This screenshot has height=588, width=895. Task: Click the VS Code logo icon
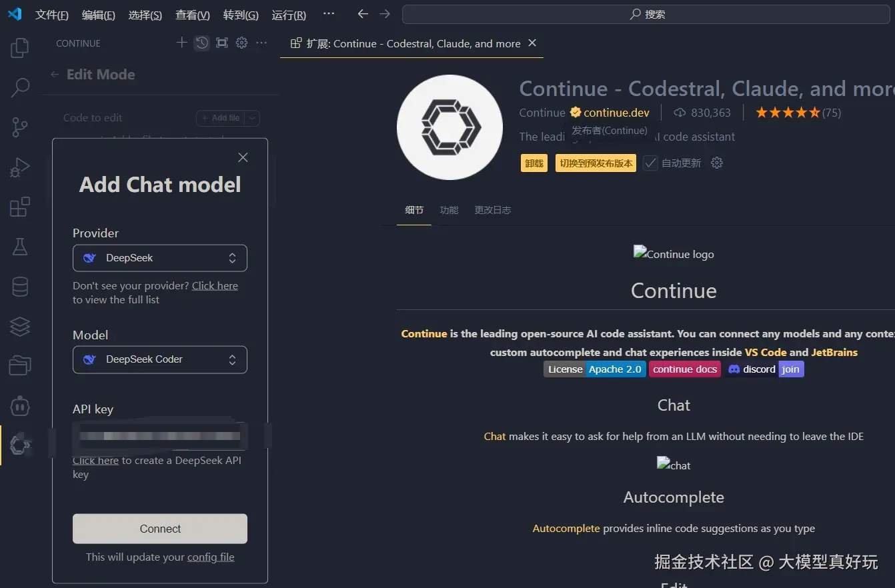(15, 14)
